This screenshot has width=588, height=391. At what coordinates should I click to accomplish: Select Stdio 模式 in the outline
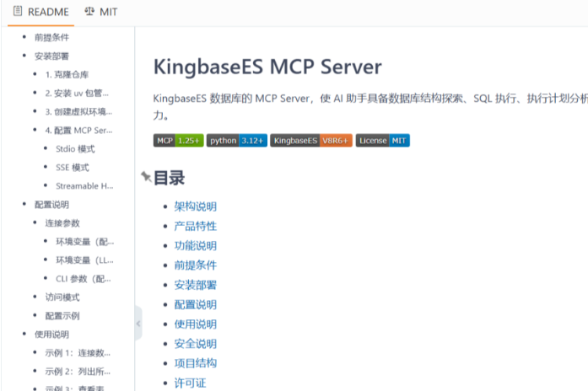[x=75, y=149]
